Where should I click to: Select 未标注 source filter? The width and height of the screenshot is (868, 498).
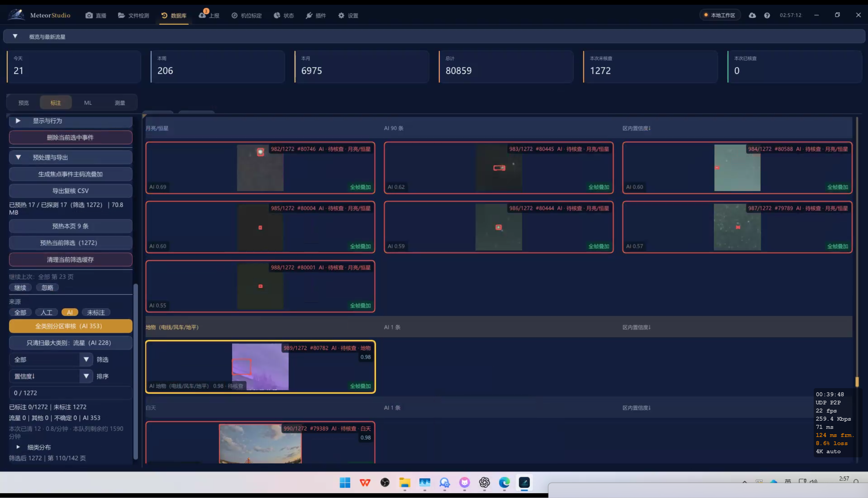tap(96, 312)
